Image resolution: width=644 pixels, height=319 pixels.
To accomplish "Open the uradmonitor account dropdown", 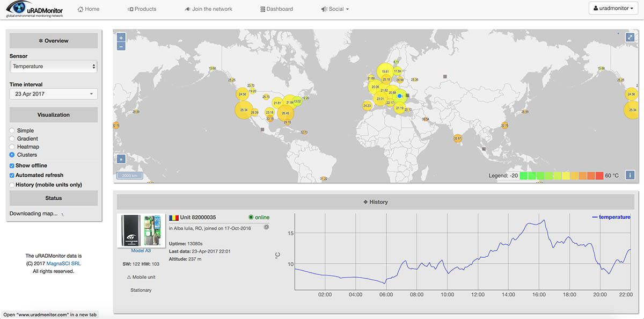I will coord(612,8).
